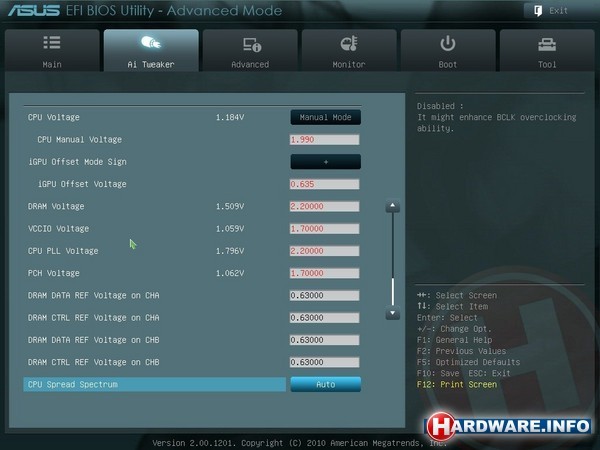Click the CPU PLL Voltage field
The image size is (600, 450).
324,251
